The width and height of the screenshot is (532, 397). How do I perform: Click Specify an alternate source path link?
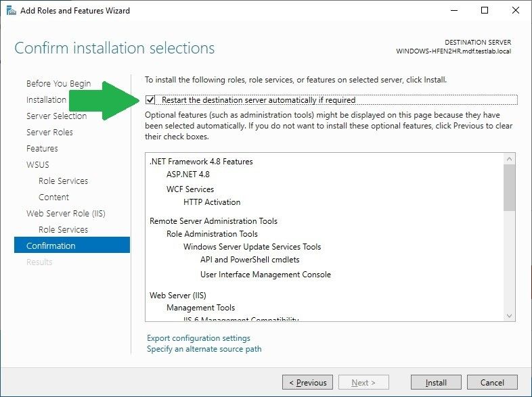(204, 349)
